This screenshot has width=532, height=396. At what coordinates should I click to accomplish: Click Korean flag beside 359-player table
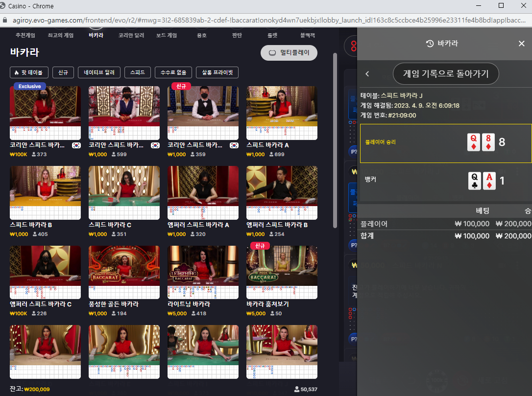click(234, 145)
